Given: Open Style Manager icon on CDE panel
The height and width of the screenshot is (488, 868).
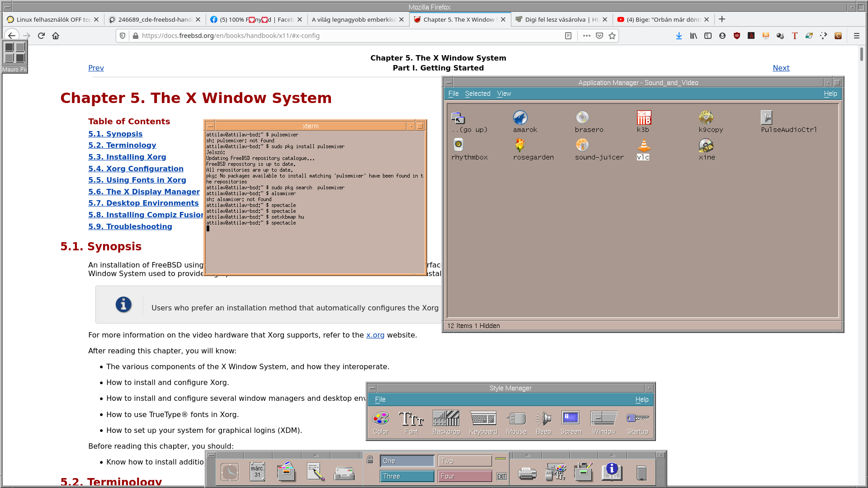Looking at the screenshot, I should (556, 472).
